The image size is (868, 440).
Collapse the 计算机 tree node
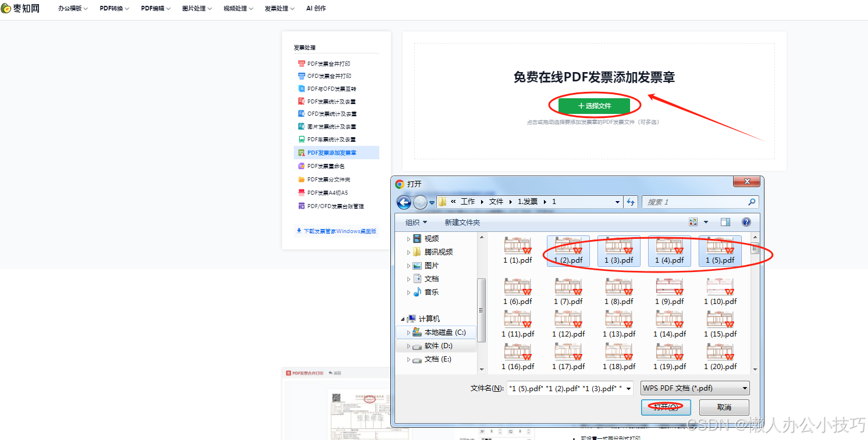(402, 319)
